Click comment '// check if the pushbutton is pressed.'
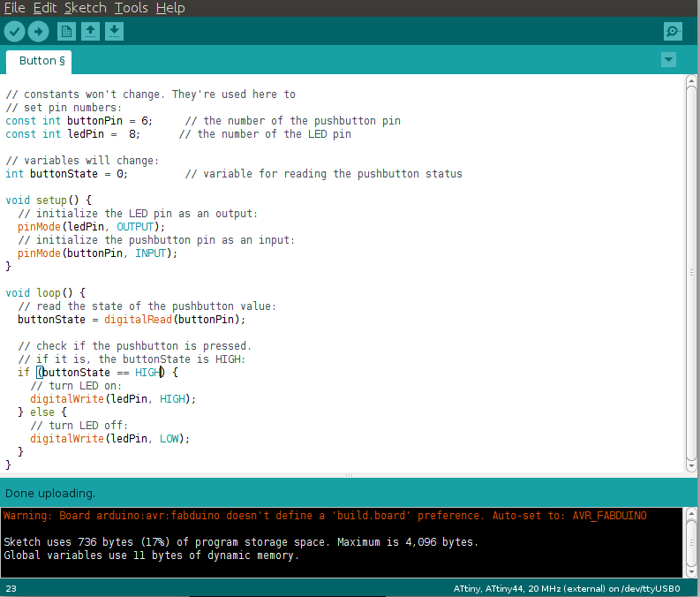The image size is (700, 597). pos(134,346)
